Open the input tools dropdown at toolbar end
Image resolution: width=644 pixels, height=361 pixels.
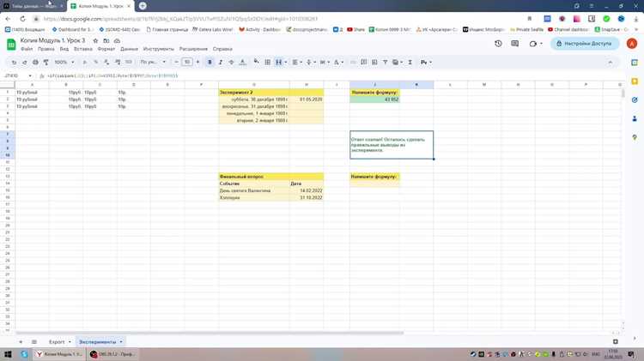[x=426, y=63]
